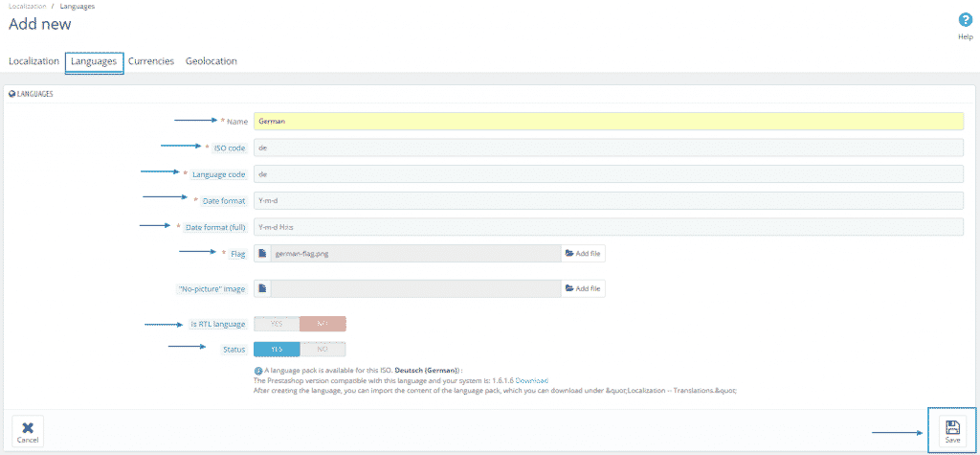Click the globe icon in Languages panel header
This screenshot has width=980, height=455.
point(12,94)
